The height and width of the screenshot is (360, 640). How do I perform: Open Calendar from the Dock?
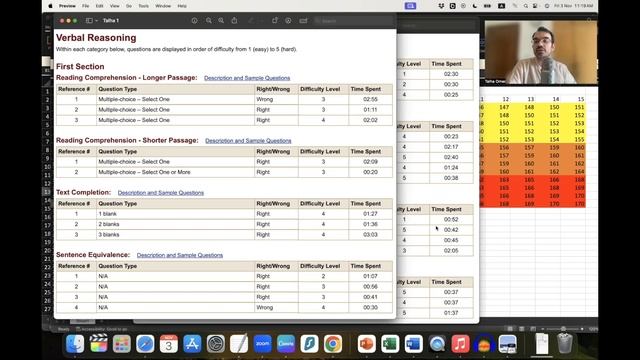pyautogui.click(x=169, y=344)
